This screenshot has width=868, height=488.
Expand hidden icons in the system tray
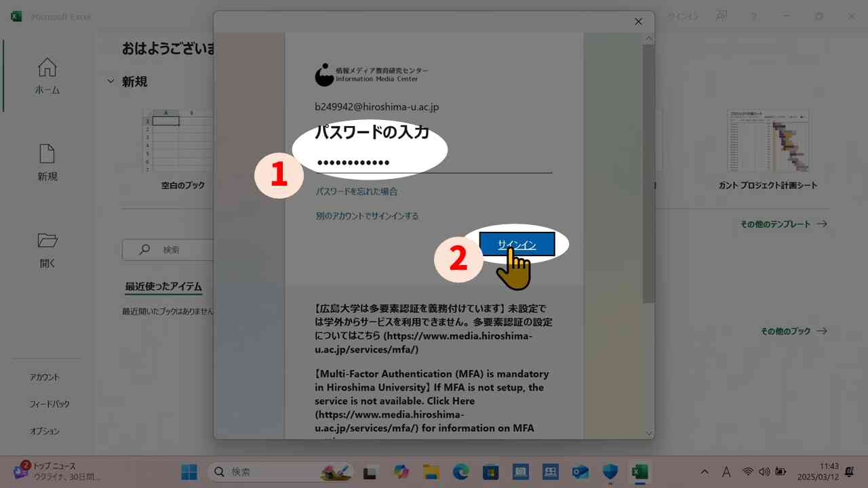pyautogui.click(x=705, y=472)
